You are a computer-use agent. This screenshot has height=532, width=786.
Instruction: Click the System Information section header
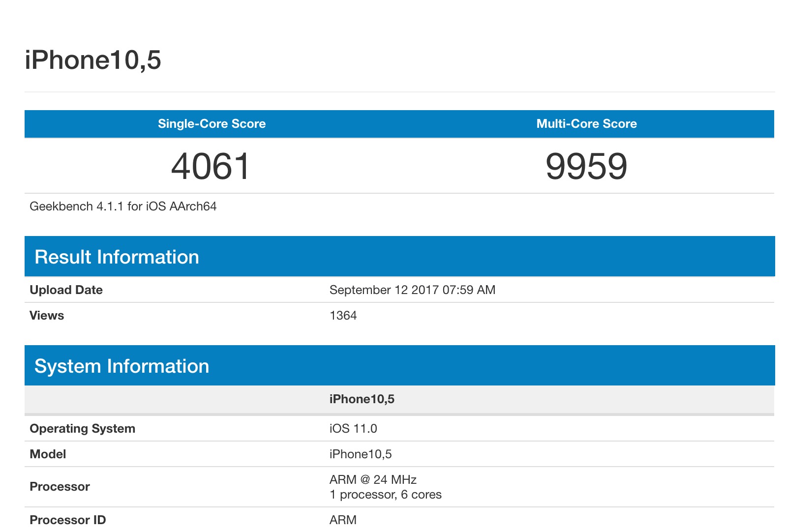[121, 366]
